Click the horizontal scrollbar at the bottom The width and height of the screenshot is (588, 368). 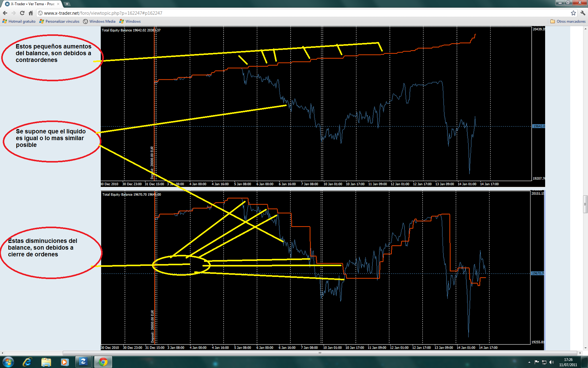(x=320, y=353)
